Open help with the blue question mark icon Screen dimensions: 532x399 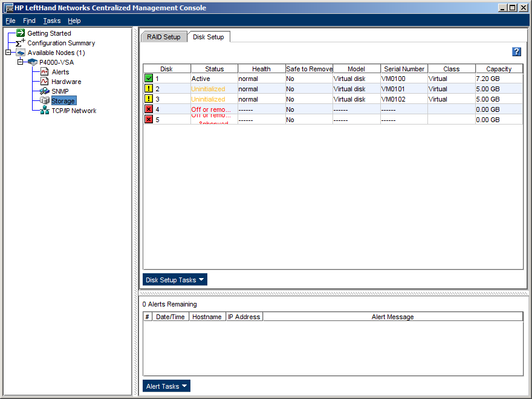(516, 52)
